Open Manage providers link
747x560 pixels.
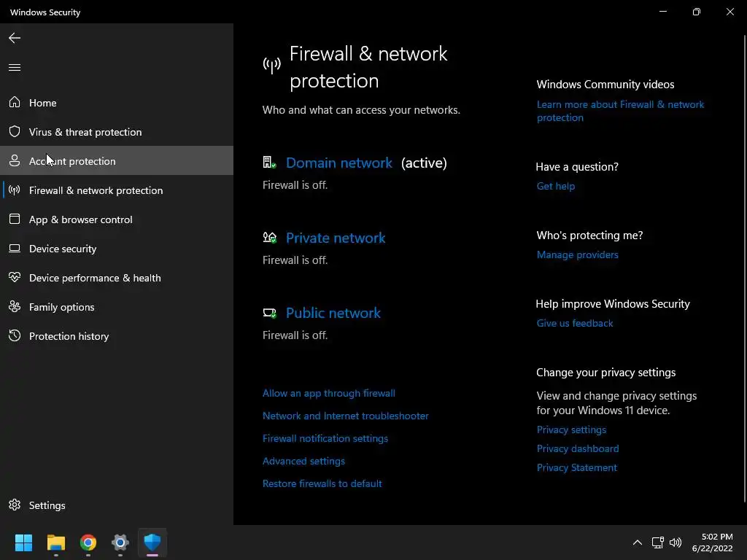(577, 254)
